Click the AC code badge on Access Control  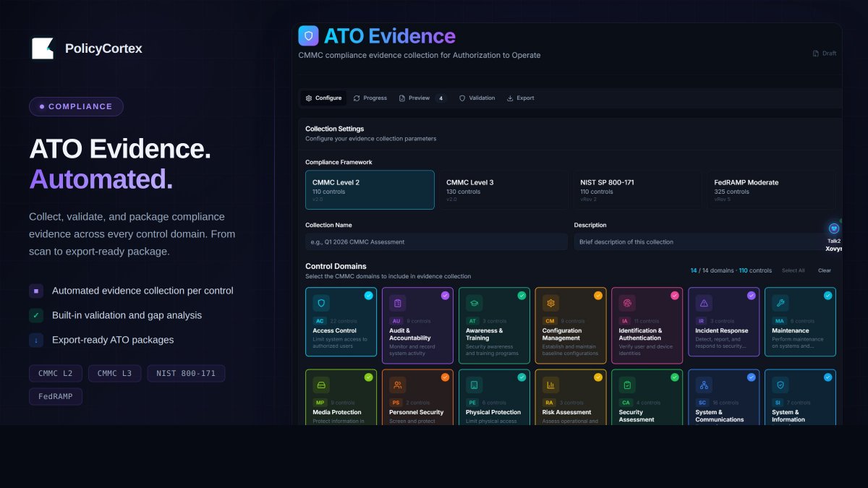pyautogui.click(x=320, y=321)
